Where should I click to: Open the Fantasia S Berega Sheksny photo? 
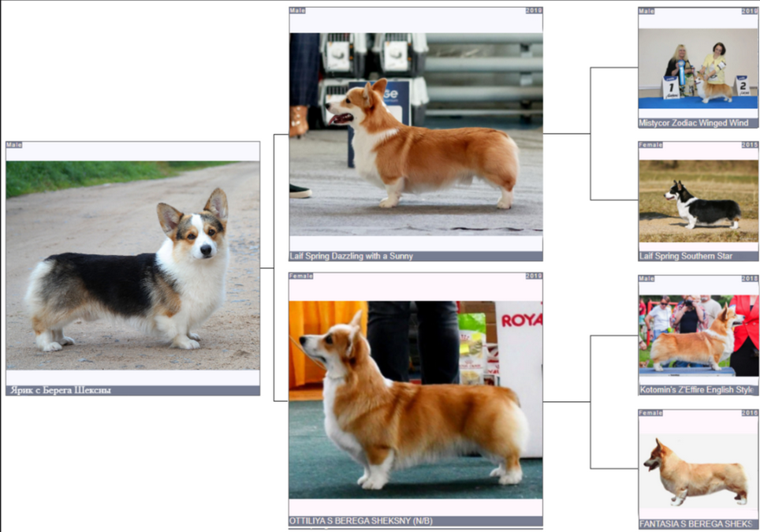(x=698, y=471)
